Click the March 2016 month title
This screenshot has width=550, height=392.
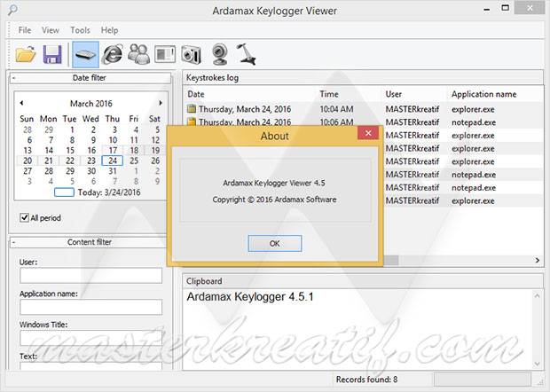[91, 104]
